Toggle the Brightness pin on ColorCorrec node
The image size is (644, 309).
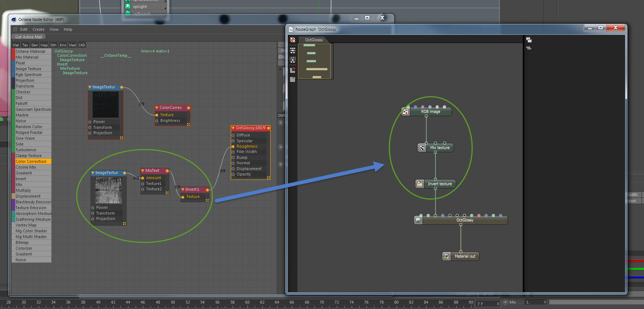(x=157, y=121)
